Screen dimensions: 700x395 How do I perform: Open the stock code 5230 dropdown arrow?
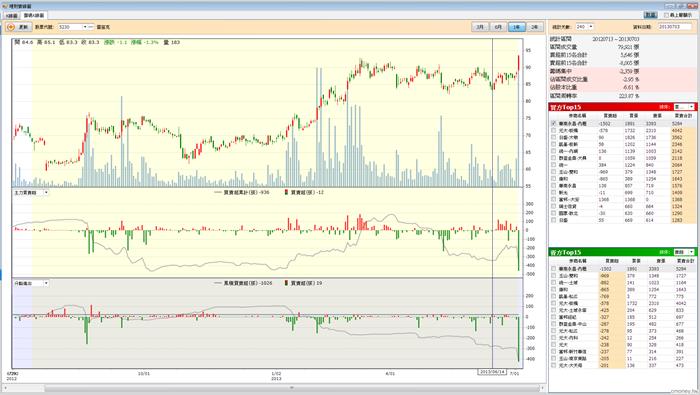click(85, 27)
